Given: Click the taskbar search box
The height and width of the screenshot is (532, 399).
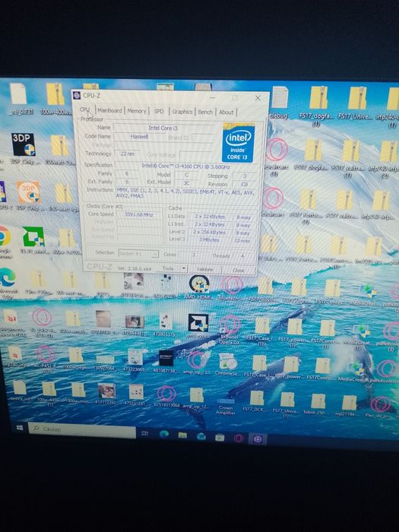Looking at the screenshot, I should click(82, 429).
